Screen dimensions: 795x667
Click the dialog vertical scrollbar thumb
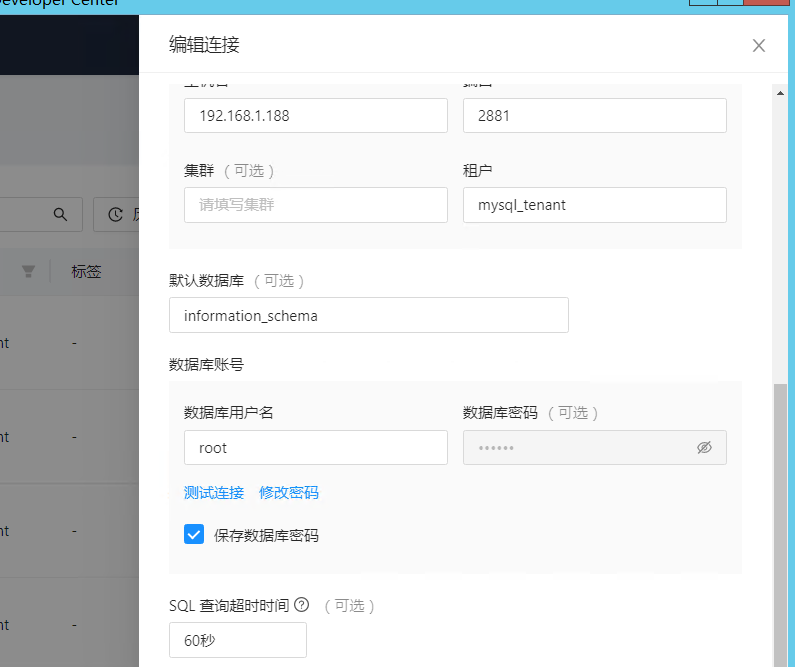click(781, 520)
